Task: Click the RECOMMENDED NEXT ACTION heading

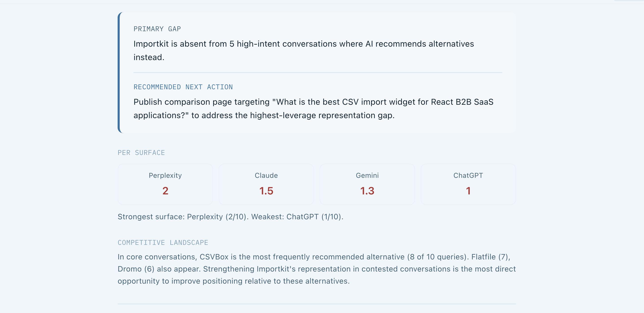Action: [x=183, y=87]
